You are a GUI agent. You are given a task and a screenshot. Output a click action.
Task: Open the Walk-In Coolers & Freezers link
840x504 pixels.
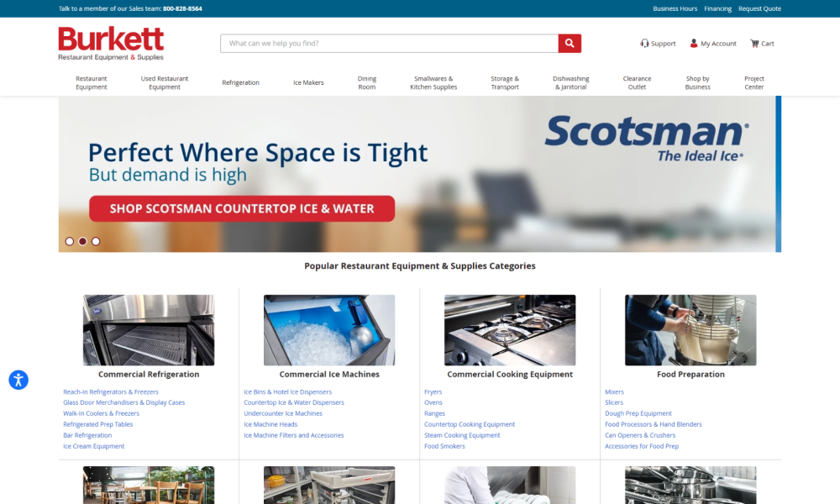pyautogui.click(x=102, y=413)
